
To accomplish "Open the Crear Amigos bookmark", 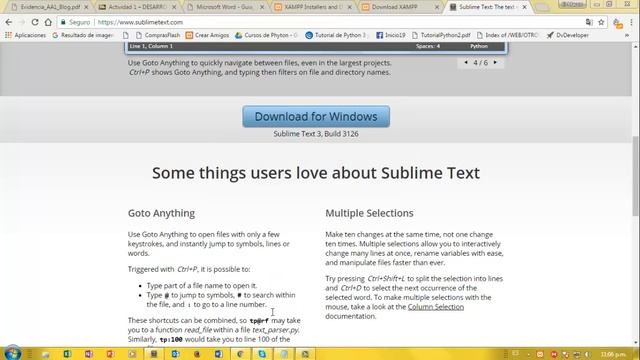I will coord(207,35).
